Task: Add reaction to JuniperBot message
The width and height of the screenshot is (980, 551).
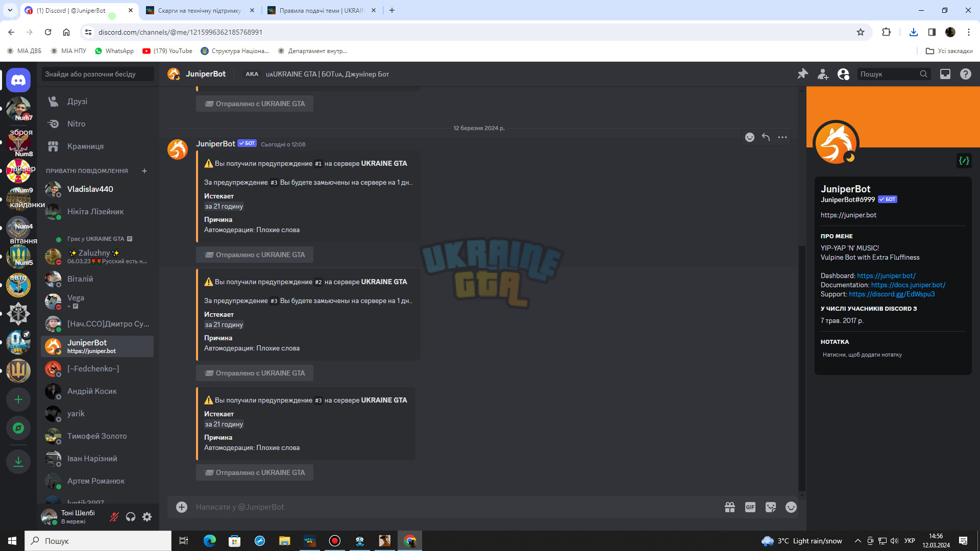Action: (x=749, y=137)
